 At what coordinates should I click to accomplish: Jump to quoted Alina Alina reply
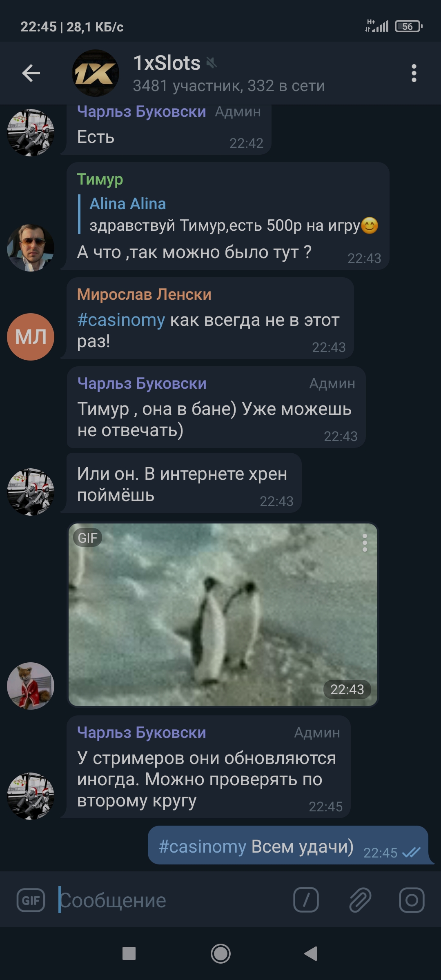tap(229, 214)
